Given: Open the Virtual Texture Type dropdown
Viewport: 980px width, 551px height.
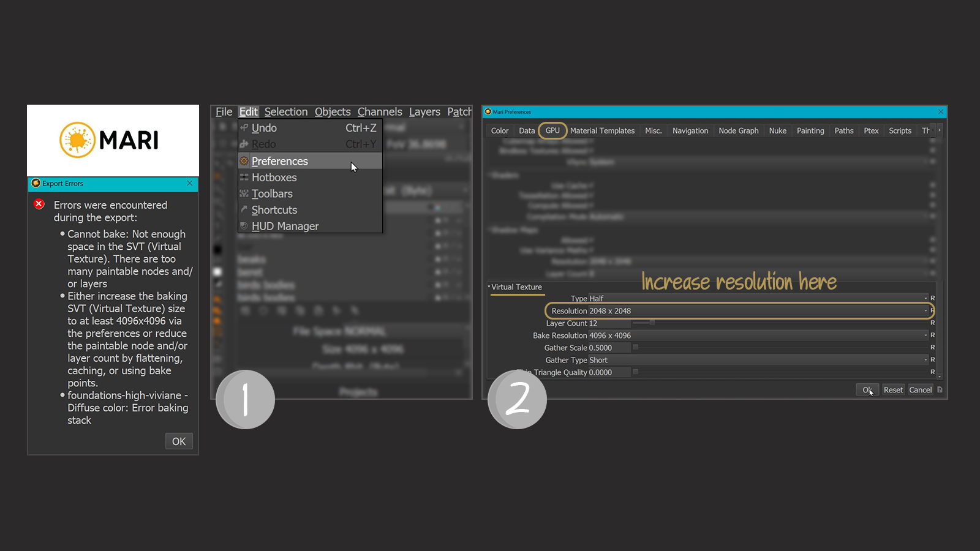Looking at the screenshot, I should click(x=758, y=298).
